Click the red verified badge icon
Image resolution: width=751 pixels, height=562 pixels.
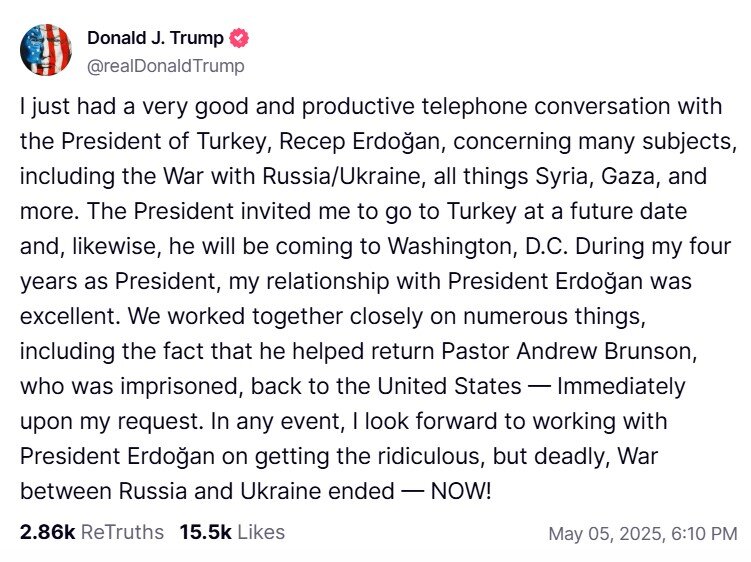[239, 38]
